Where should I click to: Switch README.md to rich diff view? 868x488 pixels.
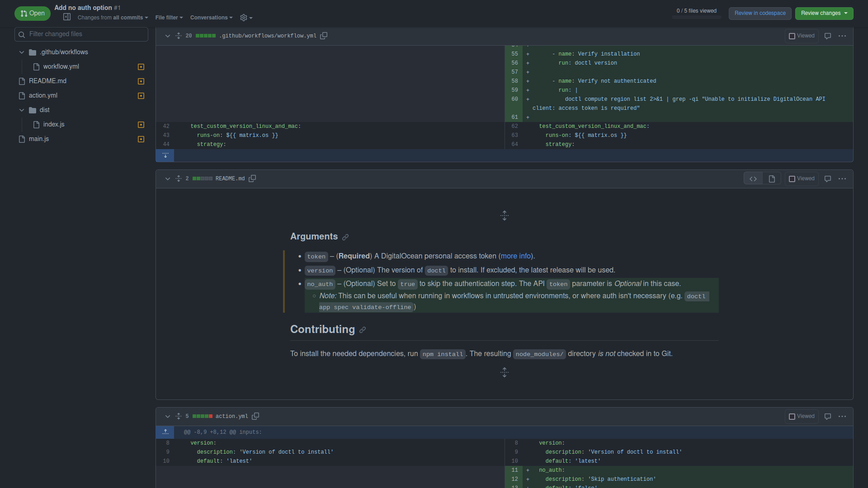click(x=772, y=179)
